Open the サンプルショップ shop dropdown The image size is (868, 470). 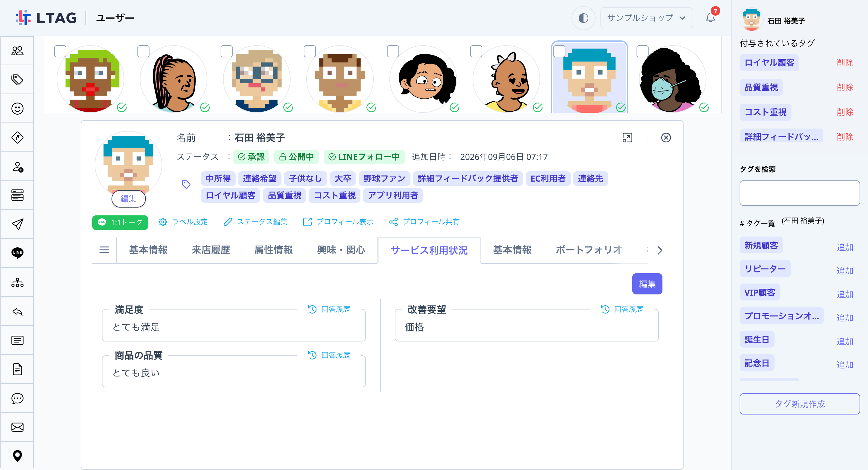pos(646,18)
